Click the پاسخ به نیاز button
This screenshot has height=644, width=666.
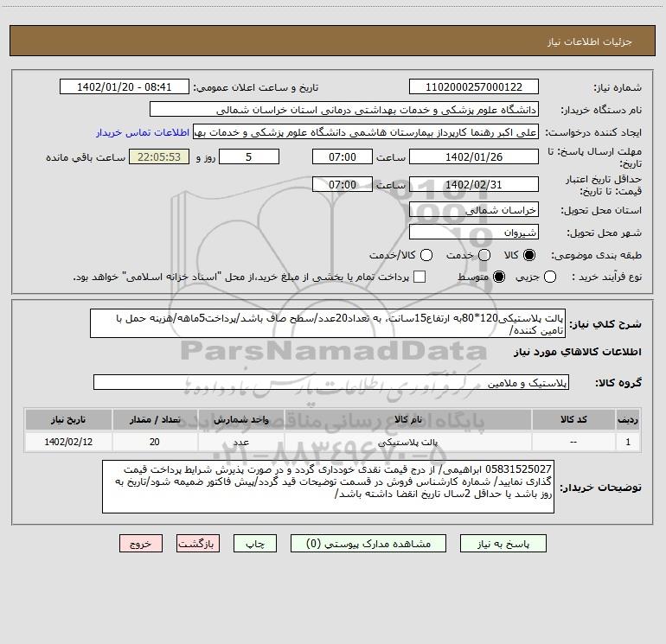[503, 544]
